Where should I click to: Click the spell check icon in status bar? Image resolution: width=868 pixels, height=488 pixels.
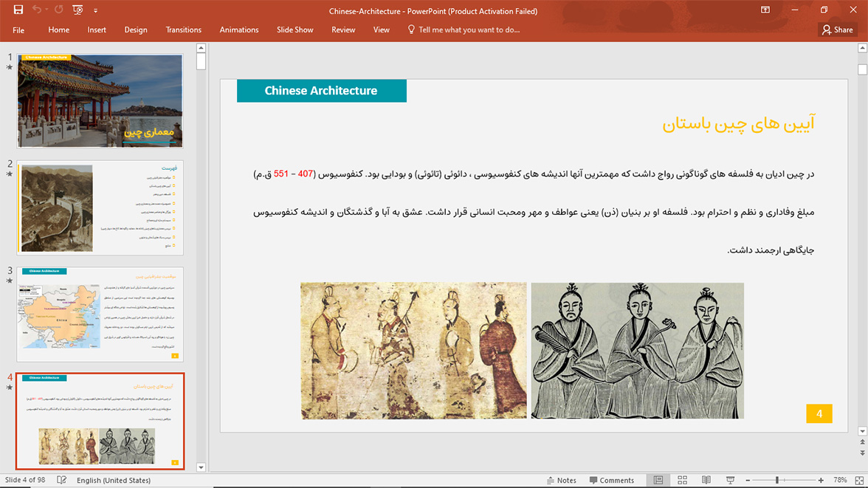[61, 480]
